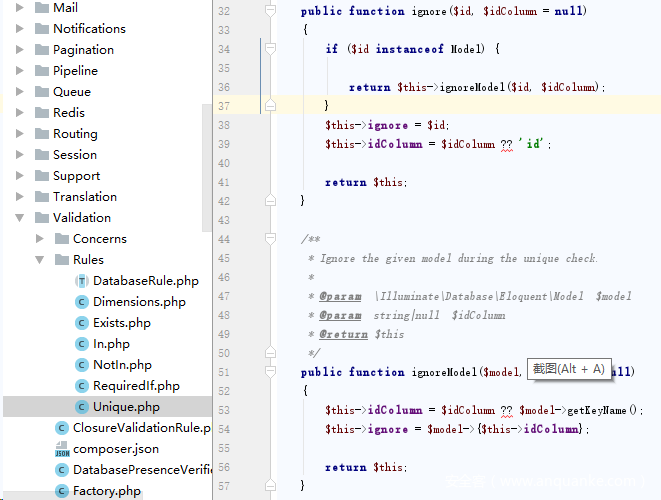Click the @return tag on line 49
661x500 pixels.
[x=343, y=334]
